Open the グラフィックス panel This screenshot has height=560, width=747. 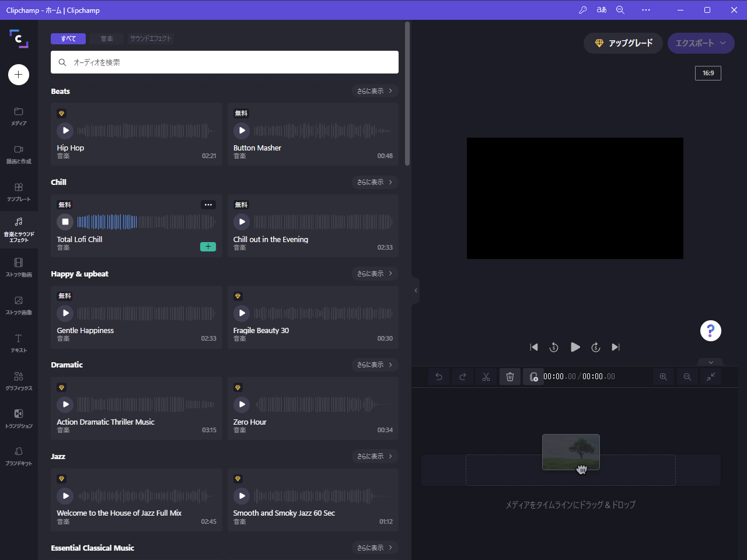click(19, 381)
